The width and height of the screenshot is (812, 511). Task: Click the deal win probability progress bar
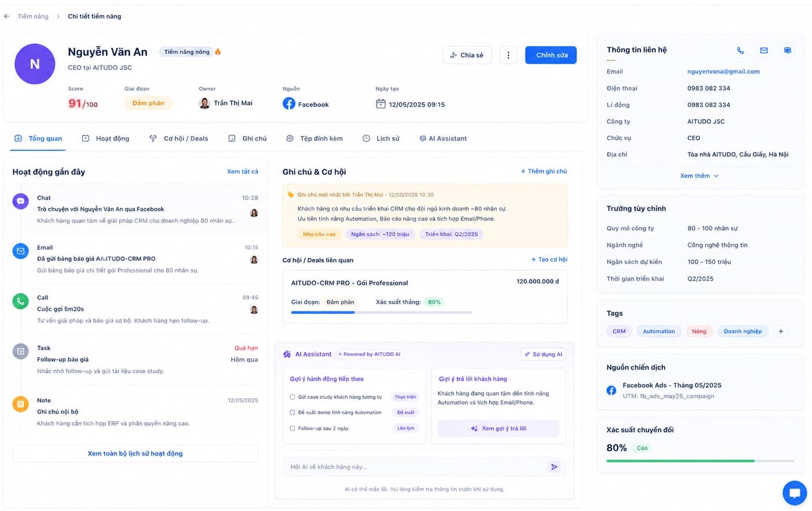click(x=382, y=313)
